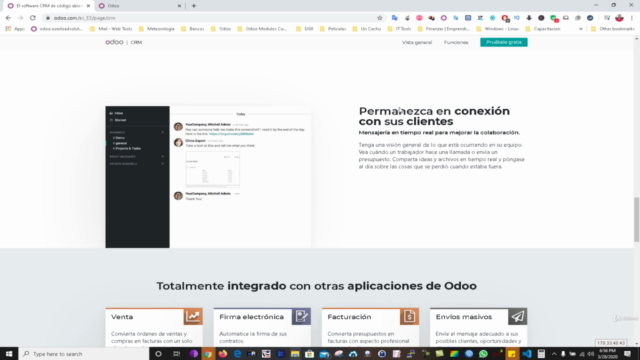Close the second Odoo browser tab
The image size is (640, 360).
click(179, 6)
